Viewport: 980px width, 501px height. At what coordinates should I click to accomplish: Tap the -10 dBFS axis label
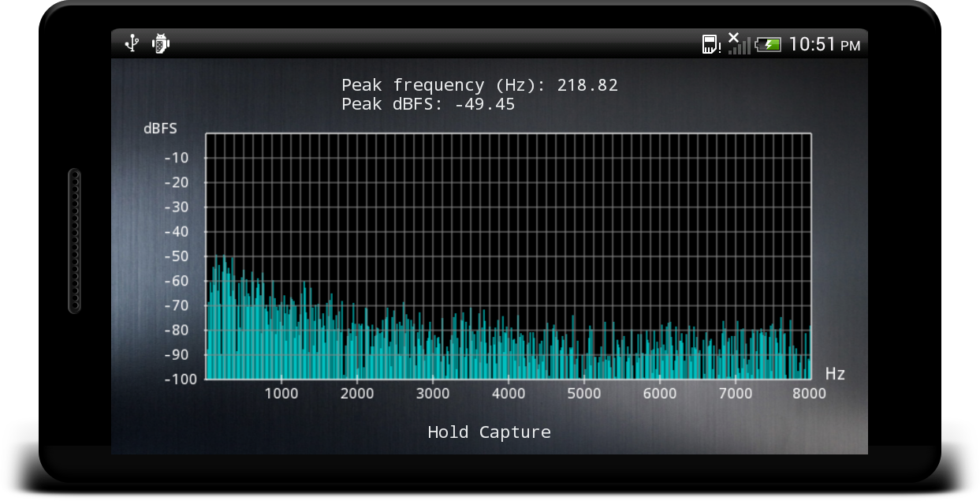(177, 158)
